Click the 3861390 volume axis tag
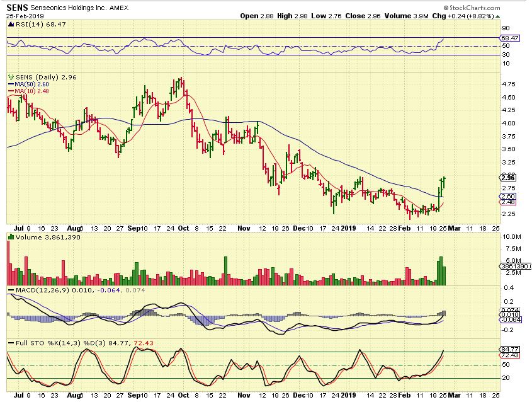 pyautogui.click(x=516, y=267)
